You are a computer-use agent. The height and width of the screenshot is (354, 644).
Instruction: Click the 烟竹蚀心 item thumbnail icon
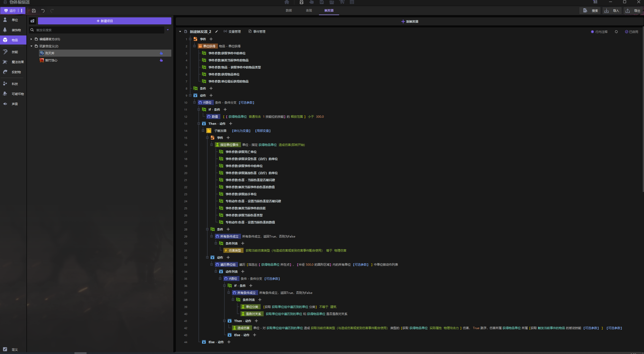(42, 60)
